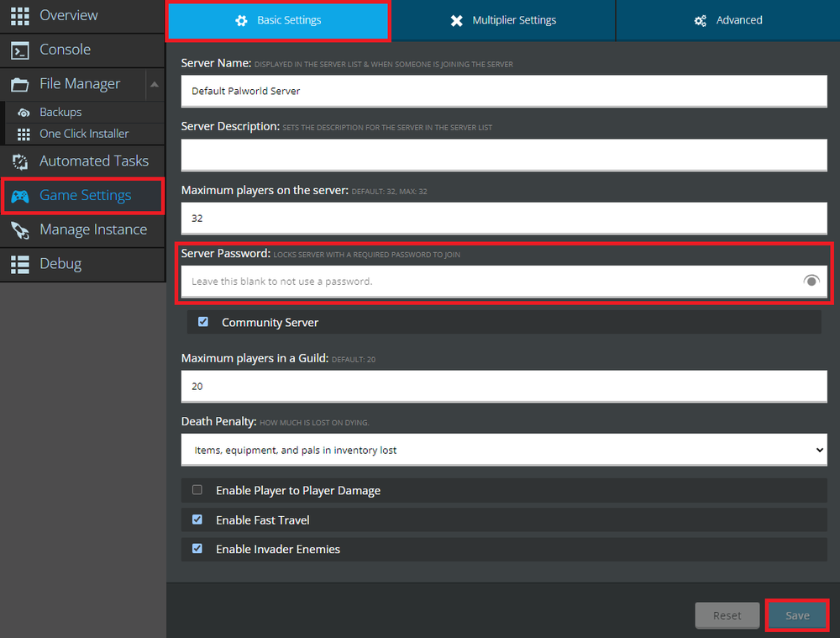Toggle password visibility with the eye icon

(x=811, y=281)
